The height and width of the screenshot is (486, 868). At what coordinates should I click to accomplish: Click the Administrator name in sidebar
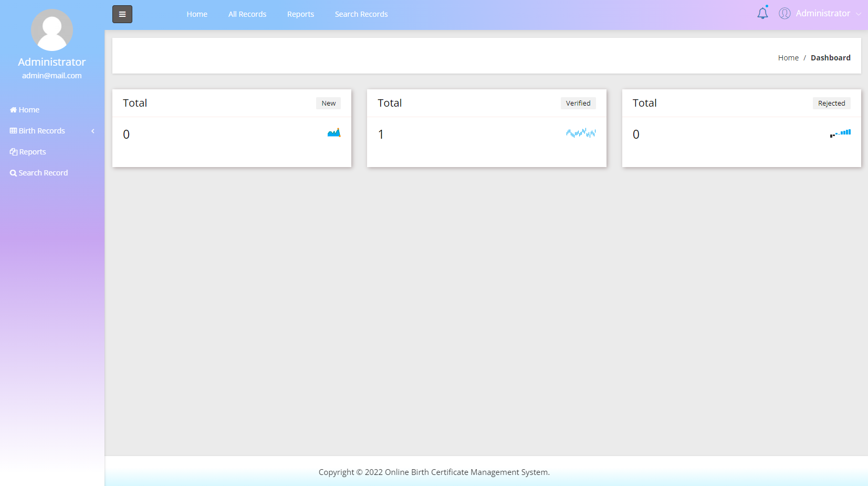point(52,62)
